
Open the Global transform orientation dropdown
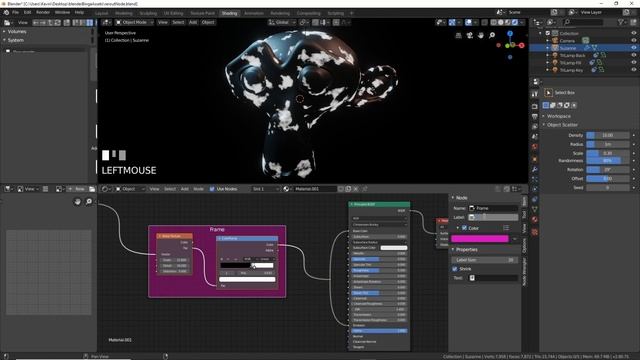(281, 22)
